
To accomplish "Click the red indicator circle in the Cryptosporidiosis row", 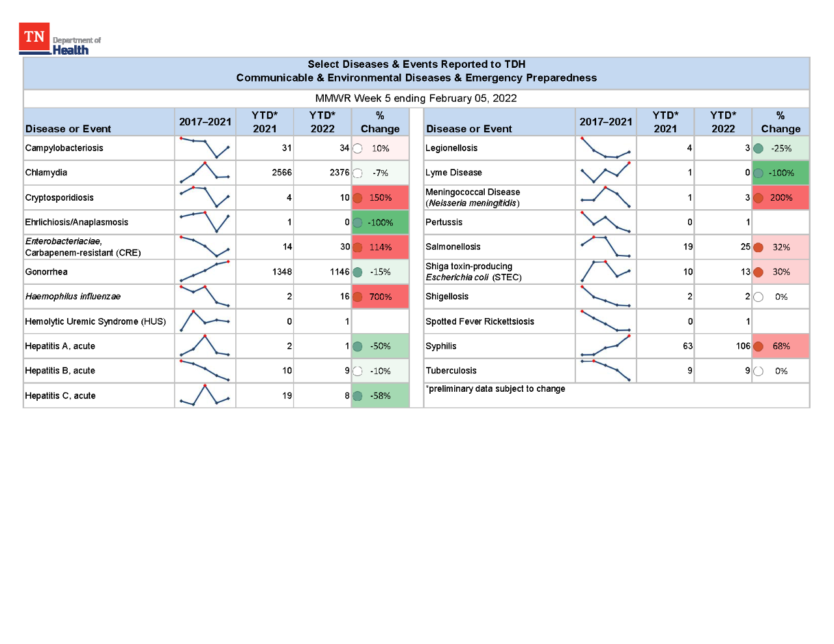I will tap(358, 198).
